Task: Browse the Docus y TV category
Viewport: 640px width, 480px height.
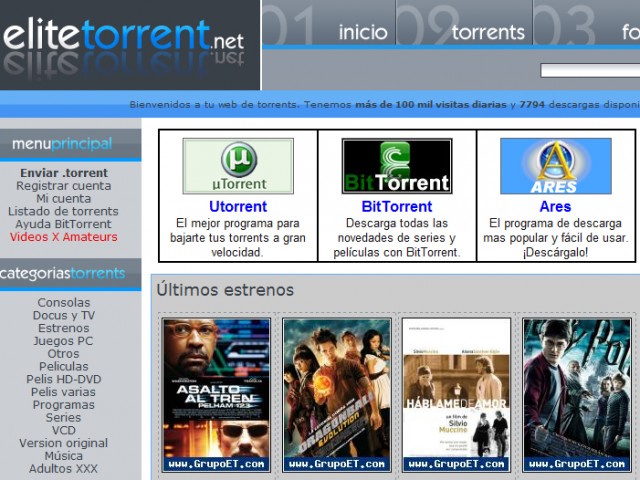Action: (x=64, y=315)
